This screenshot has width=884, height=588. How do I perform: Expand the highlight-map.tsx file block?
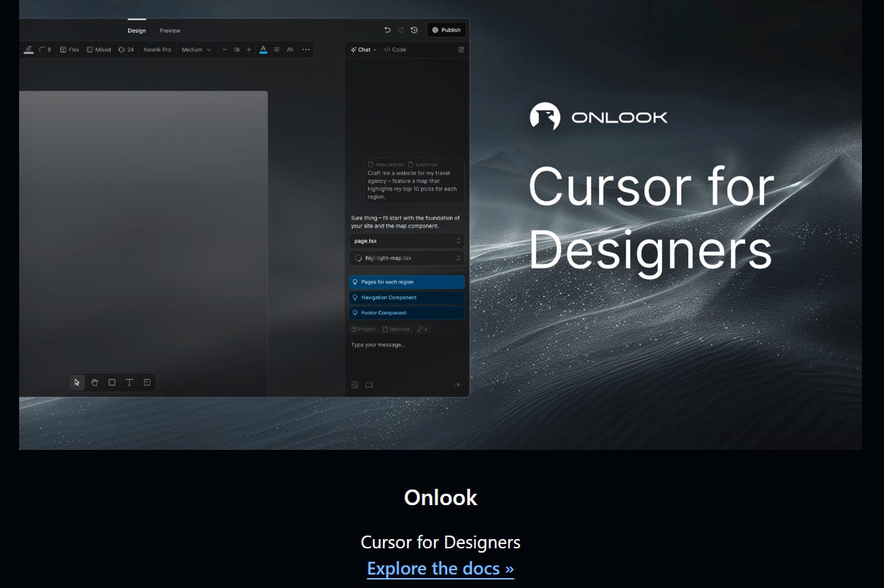(407, 258)
